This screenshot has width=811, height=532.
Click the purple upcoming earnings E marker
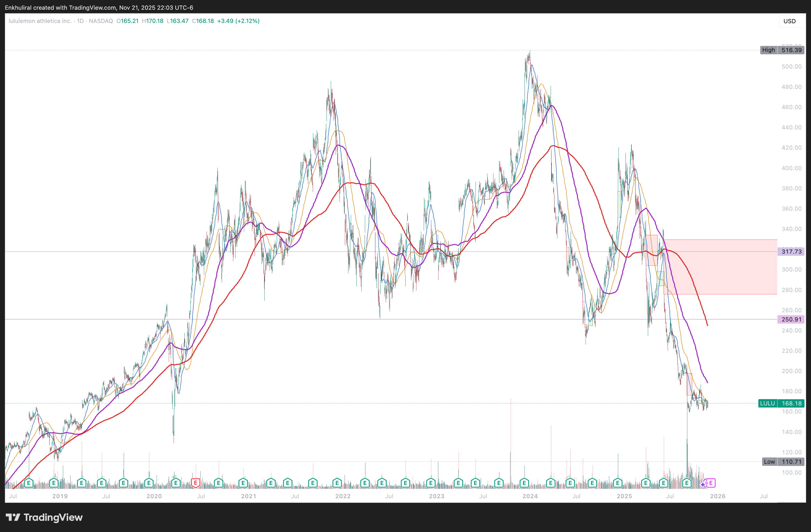pyautogui.click(x=711, y=483)
